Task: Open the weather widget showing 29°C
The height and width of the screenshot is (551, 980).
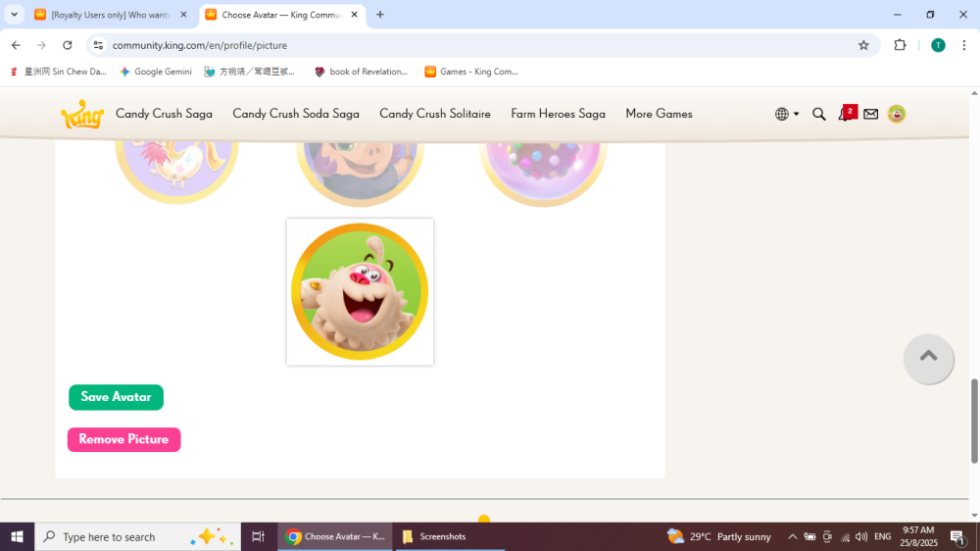Action: pyautogui.click(x=718, y=536)
